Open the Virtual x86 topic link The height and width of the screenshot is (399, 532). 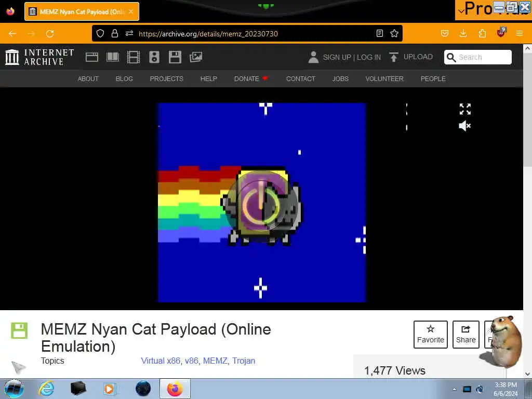click(x=161, y=361)
